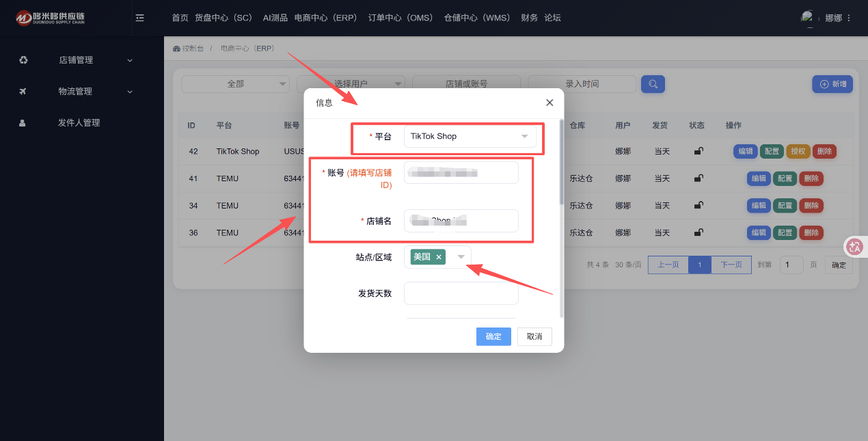
Task: Toggle lock status icon for row 41
Action: tap(698, 178)
